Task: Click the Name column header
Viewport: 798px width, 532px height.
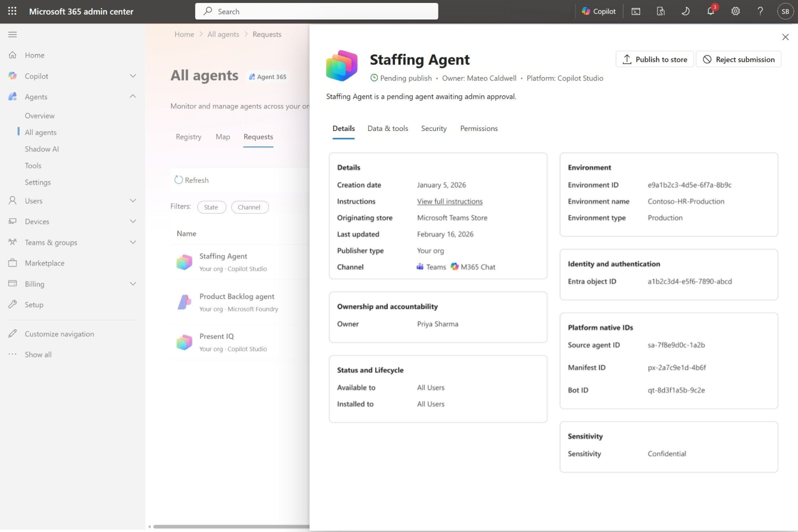Action: pos(186,234)
